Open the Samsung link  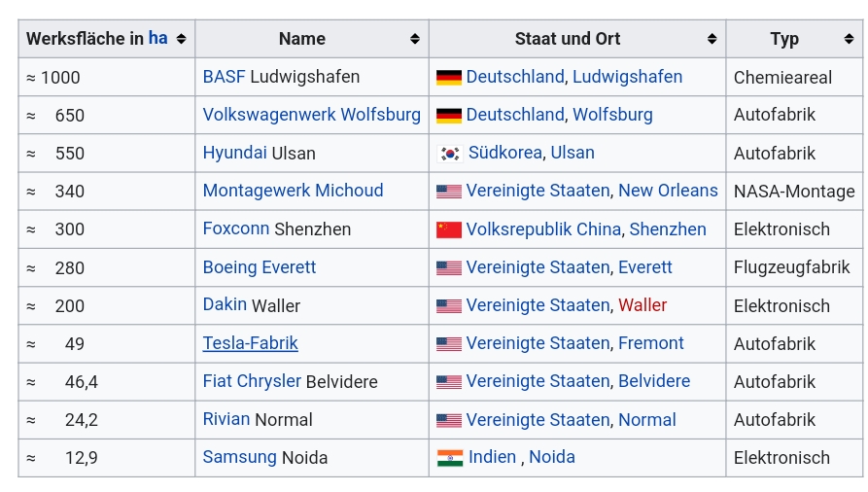pyautogui.click(x=239, y=457)
